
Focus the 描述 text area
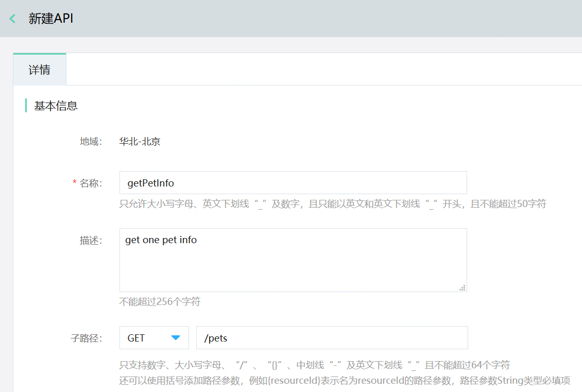pyautogui.click(x=293, y=260)
